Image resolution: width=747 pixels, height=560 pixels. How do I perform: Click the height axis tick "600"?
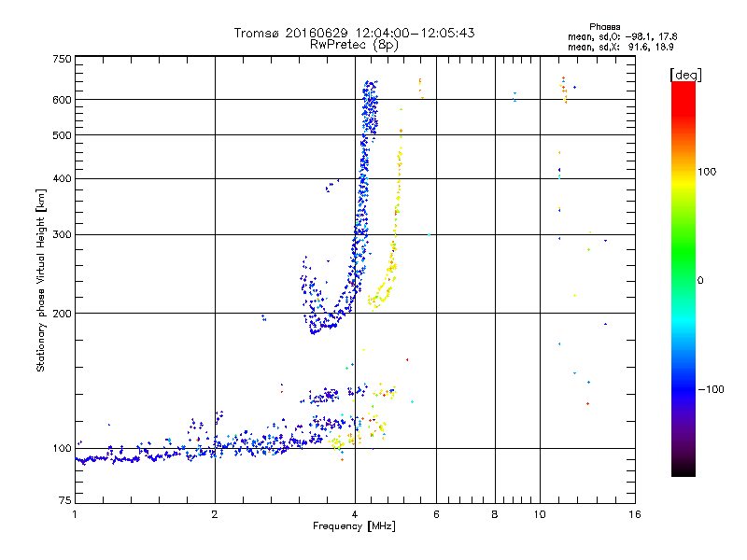(x=62, y=100)
